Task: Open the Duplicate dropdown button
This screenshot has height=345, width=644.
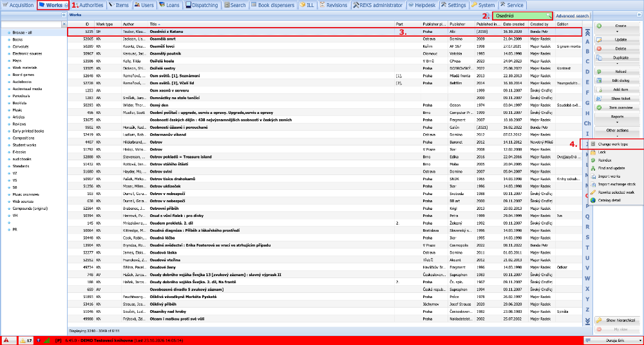Action: click(618, 60)
